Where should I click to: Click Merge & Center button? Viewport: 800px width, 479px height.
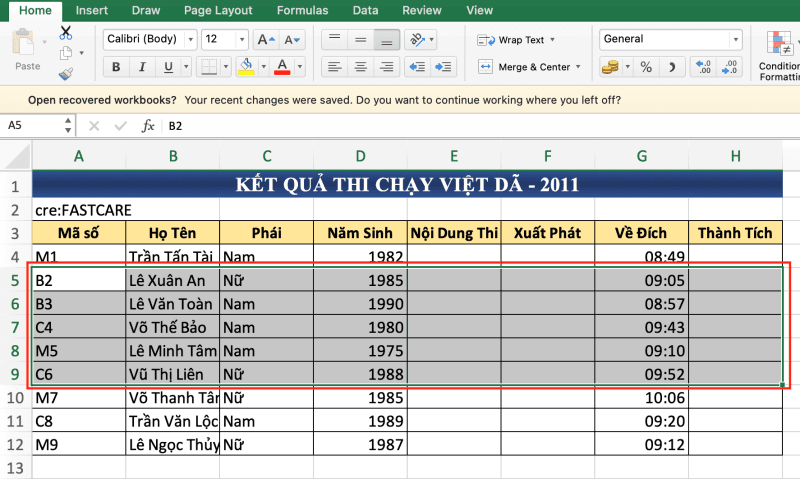point(523,67)
